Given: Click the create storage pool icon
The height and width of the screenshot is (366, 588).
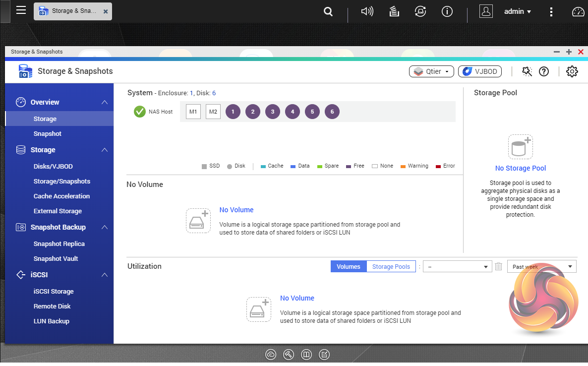Looking at the screenshot, I should click(521, 147).
